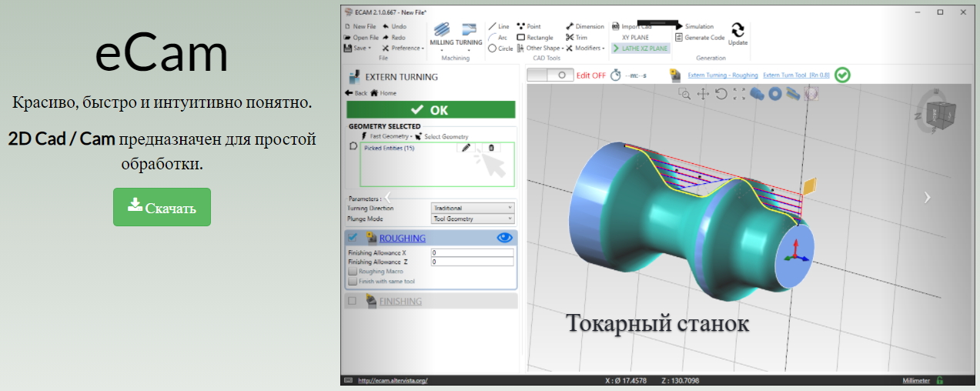
Task: Click the Finishing Allowance Z field
Action: point(472,262)
